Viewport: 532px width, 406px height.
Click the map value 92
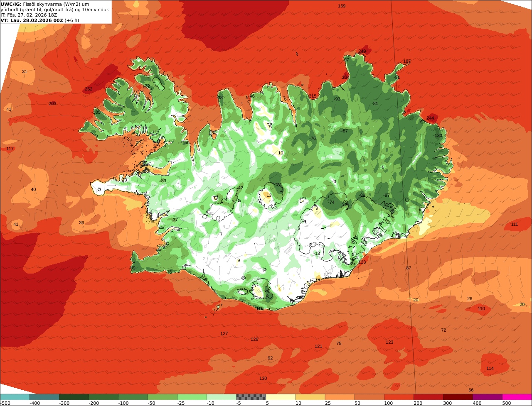click(x=270, y=358)
